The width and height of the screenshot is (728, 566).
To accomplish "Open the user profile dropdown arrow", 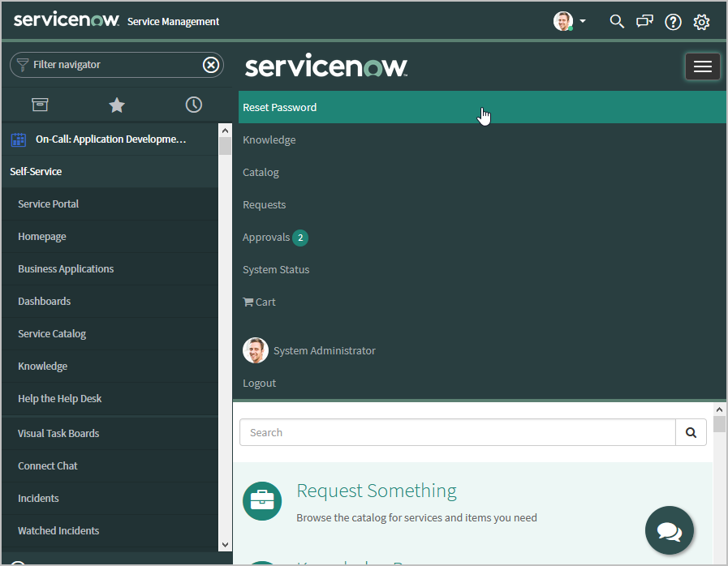I will tap(583, 22).
